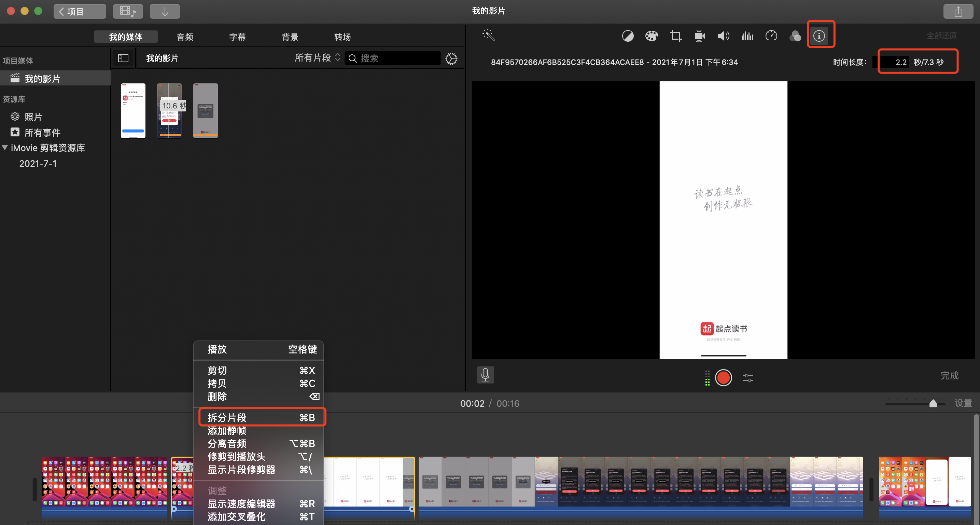Toggle the sidebar visibility button
Screen dimensions: 980x525
pyautogui.click(x=123, y=58)
